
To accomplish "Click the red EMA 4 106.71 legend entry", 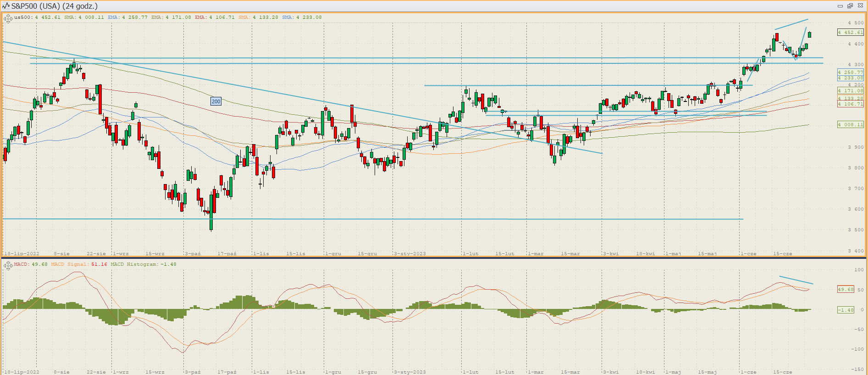I will click(x=215, y=17).
